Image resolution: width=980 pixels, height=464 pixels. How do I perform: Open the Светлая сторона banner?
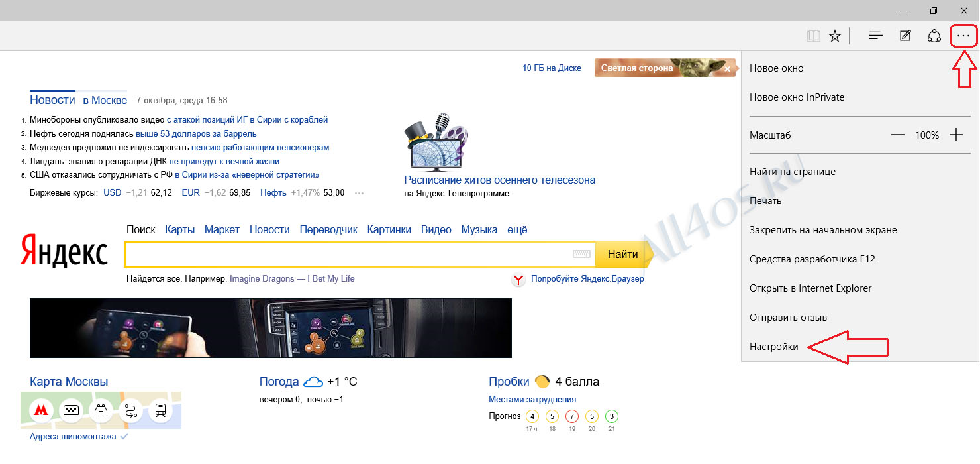tap(665, 68)
